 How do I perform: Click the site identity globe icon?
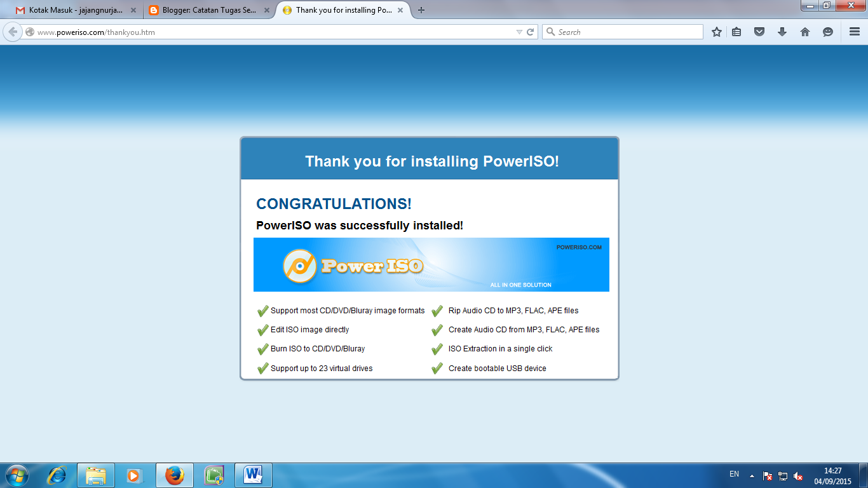coord(29,32)
